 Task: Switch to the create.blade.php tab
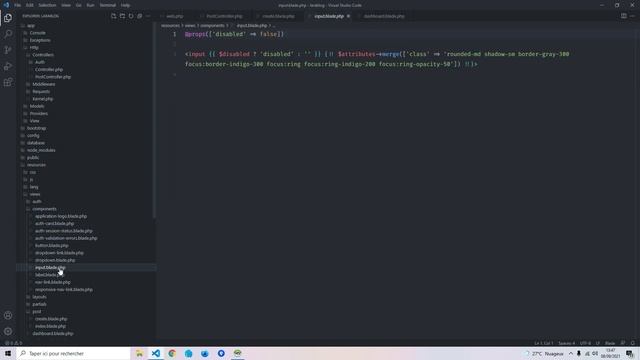click(278, 16)
